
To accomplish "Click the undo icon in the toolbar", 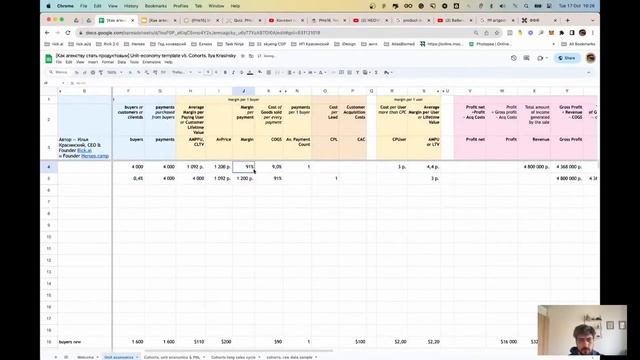I will pyautogui.click(x=76, y=72).
